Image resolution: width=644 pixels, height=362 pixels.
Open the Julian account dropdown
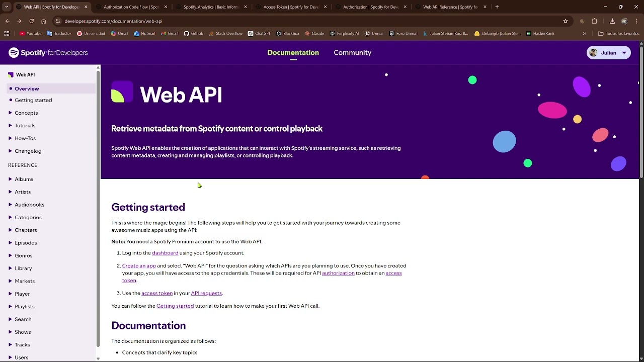point(609,53)
